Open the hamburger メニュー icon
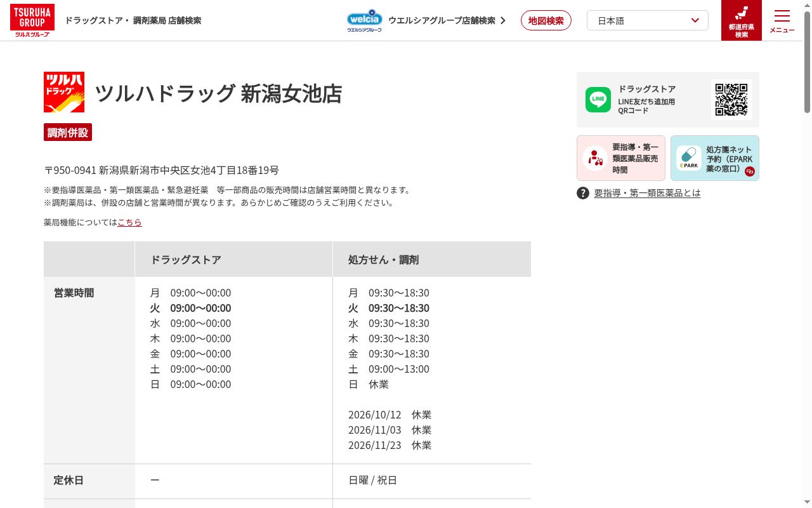Image resolution: width=812 pixels, height=508 pixels. (782, 20)
